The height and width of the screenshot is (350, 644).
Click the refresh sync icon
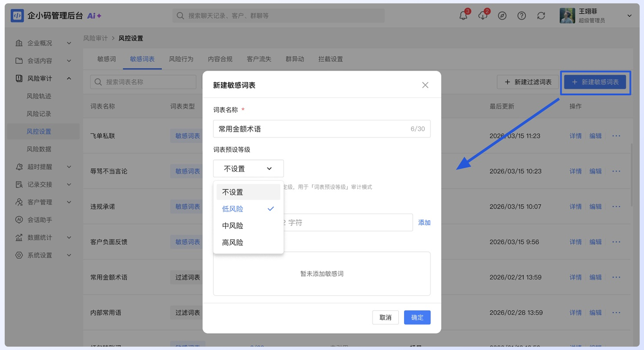pos(541,16)
